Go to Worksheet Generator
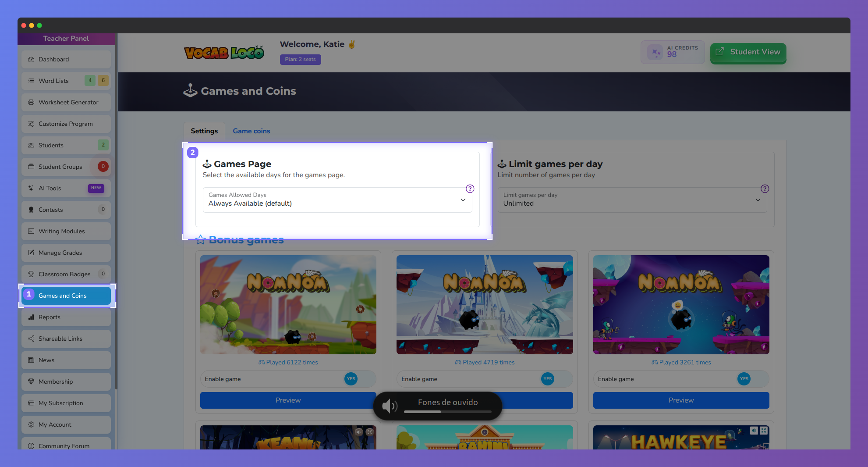The width and height of the screenshot is (868, 467). 66,102
